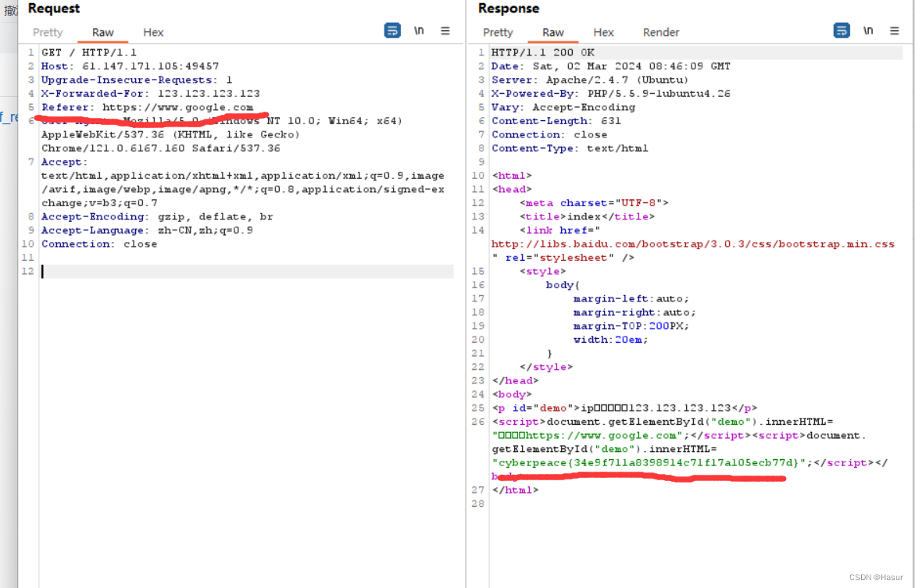915x588 pixels.
Task: Switch to the Request Pretty tab
Action: tap(48, 32)
